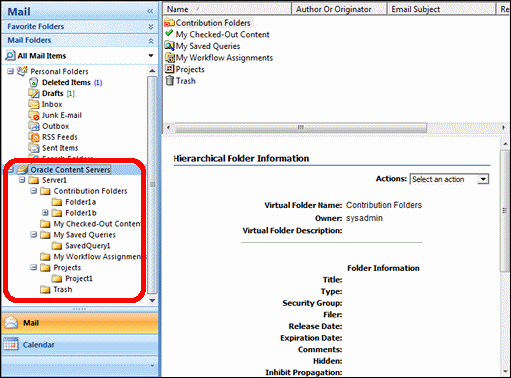
Task: Select SavedQuery1 in the folder tree
Action: 88,246
